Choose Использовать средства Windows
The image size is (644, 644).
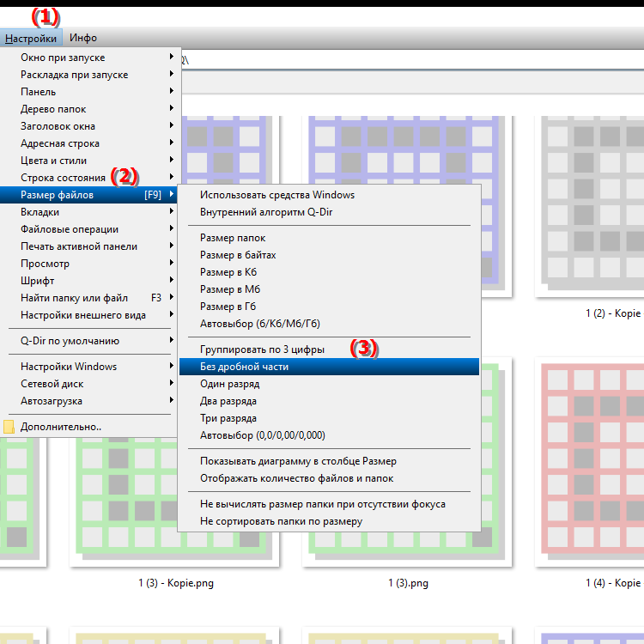pyautogui.click(x=329, y=195)
